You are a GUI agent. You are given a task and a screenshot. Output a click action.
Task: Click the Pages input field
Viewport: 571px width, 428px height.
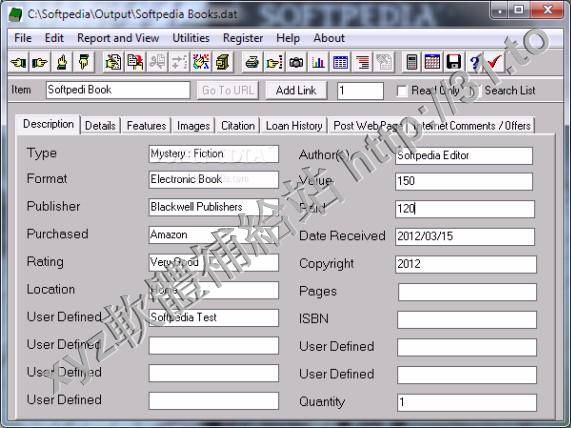pos(467,292)
